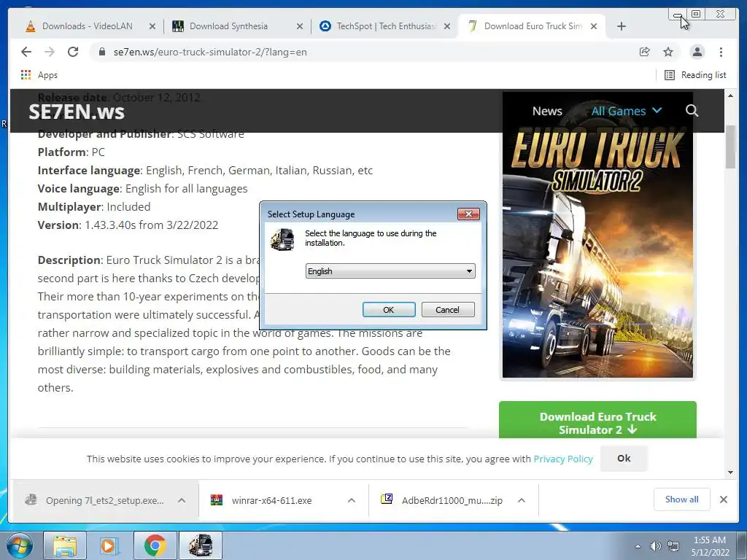Image resolution: width=747 pixels, height=560 pixels.
Task: Close the Downloads - VideoLAN tab
Action: (x=152, y=27)
